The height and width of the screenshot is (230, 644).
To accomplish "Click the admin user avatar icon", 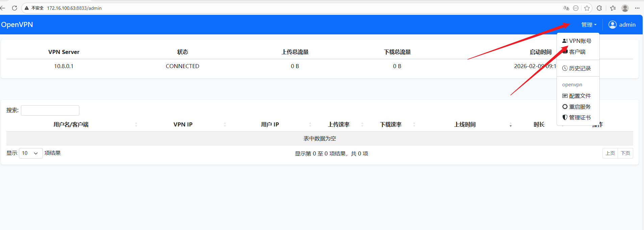I will coord(612,25).
